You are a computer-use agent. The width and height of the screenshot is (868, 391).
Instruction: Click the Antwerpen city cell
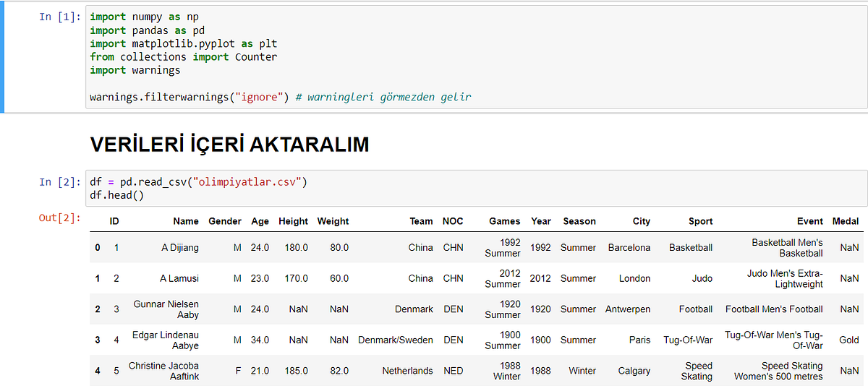(628, 309)
